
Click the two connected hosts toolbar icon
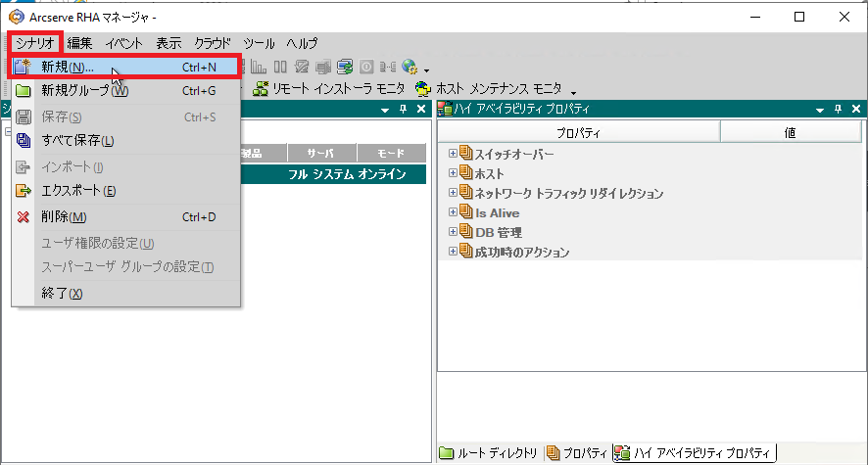388,67
